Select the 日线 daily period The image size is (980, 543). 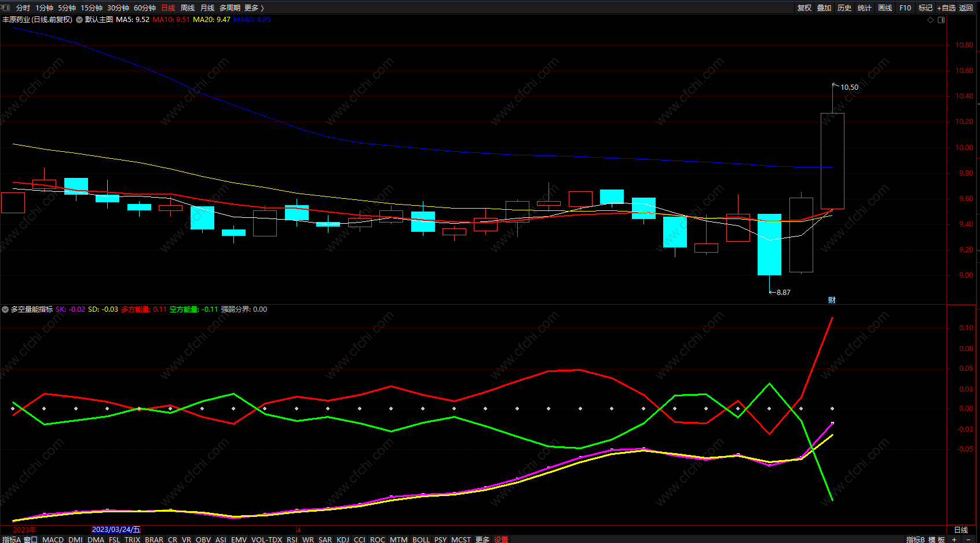pyautogui.click(x=168, y=8)
